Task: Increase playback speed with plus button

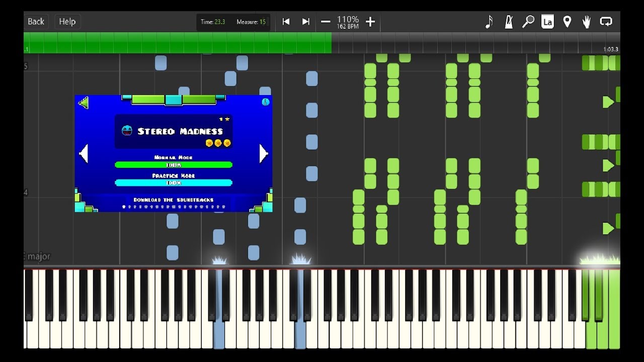Action: tap(370, 22)
